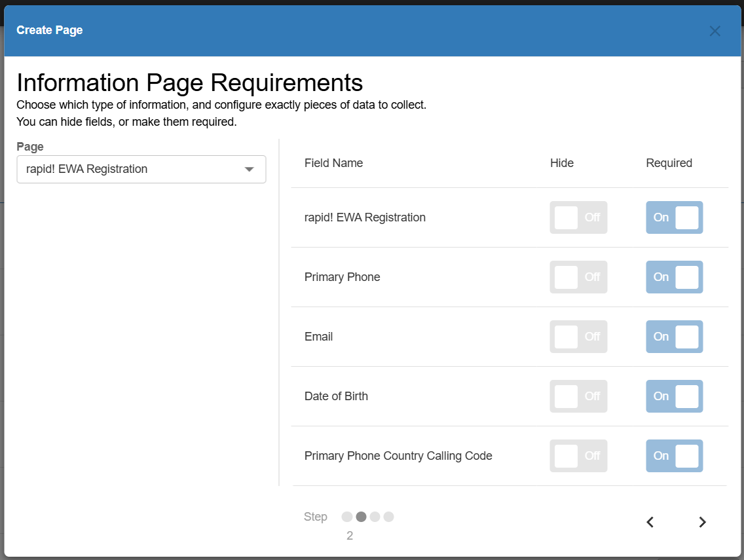
Task: Toggle Hide for Primary Phone
Action: tap(578, 277)
